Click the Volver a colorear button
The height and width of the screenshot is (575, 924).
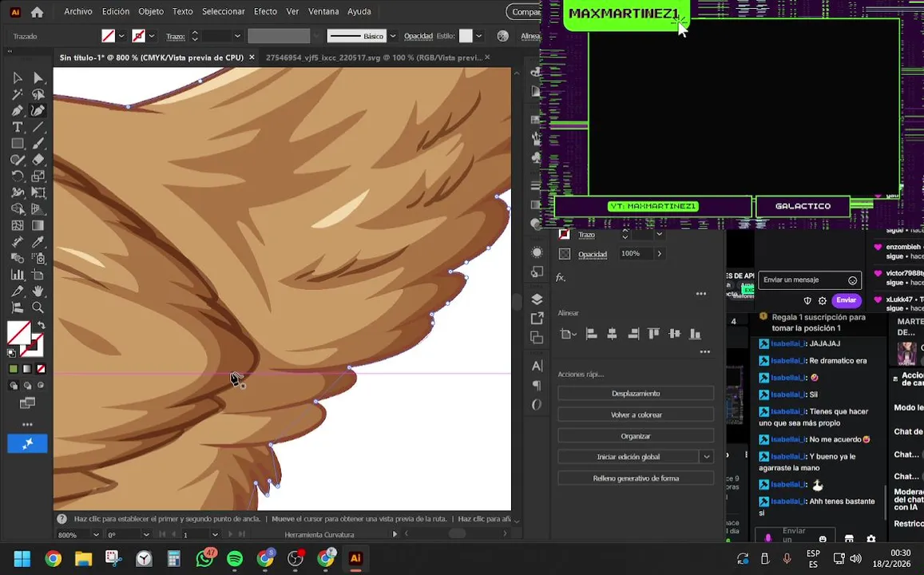tap(636, 414)
